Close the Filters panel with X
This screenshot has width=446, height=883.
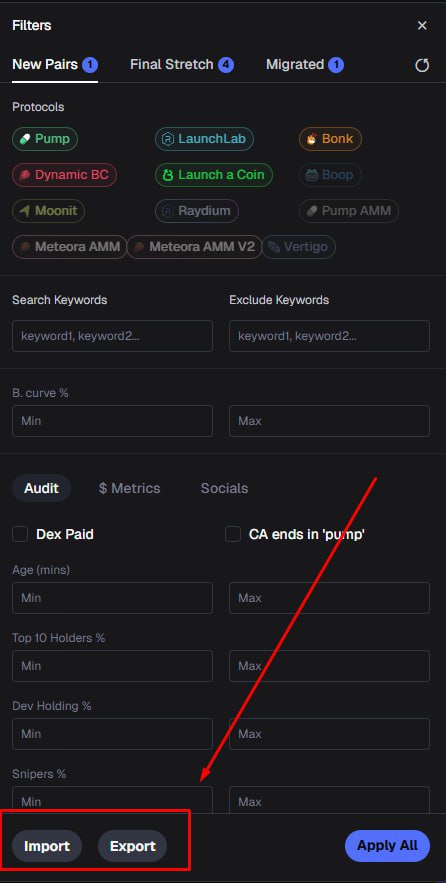tap(422, 25)
